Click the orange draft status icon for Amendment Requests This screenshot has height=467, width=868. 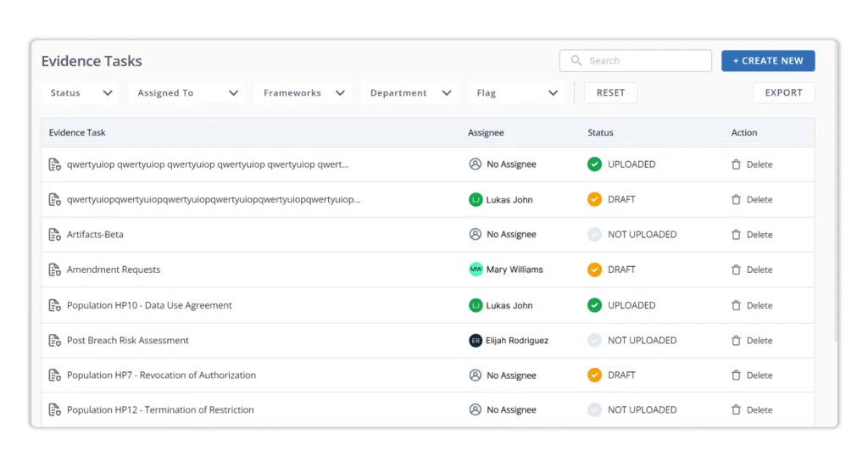click(594, 270)
